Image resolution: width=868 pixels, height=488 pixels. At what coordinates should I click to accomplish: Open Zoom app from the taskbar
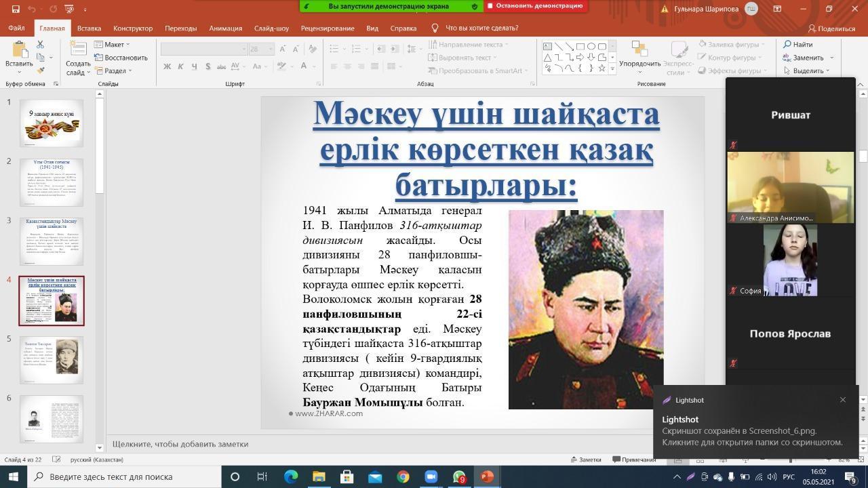click(431, 476)
